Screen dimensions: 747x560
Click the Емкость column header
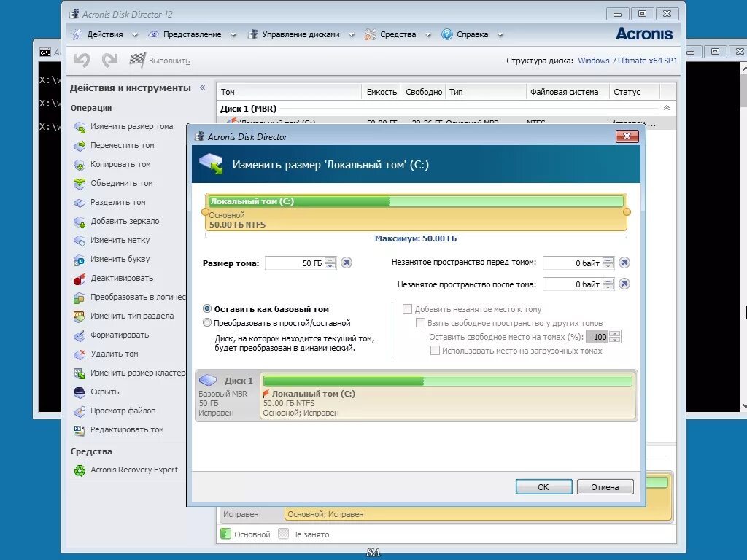click(381, 92)
